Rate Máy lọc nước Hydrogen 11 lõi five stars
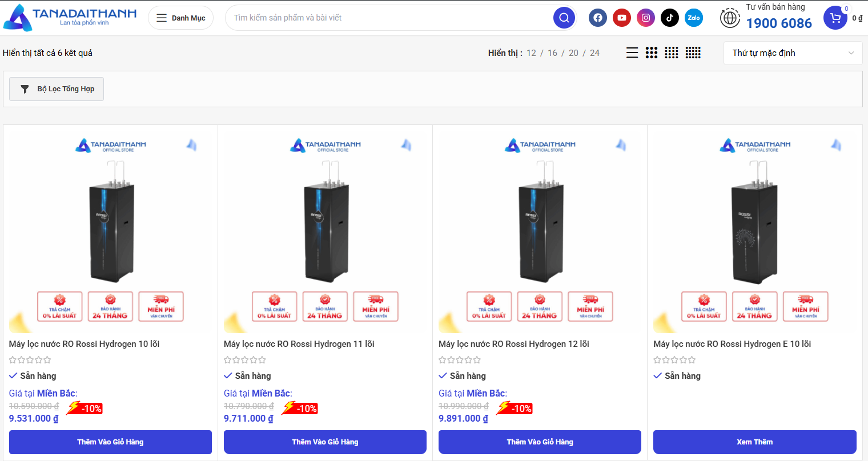Screen dimensions: 868x461 click(x=262, y=359)
